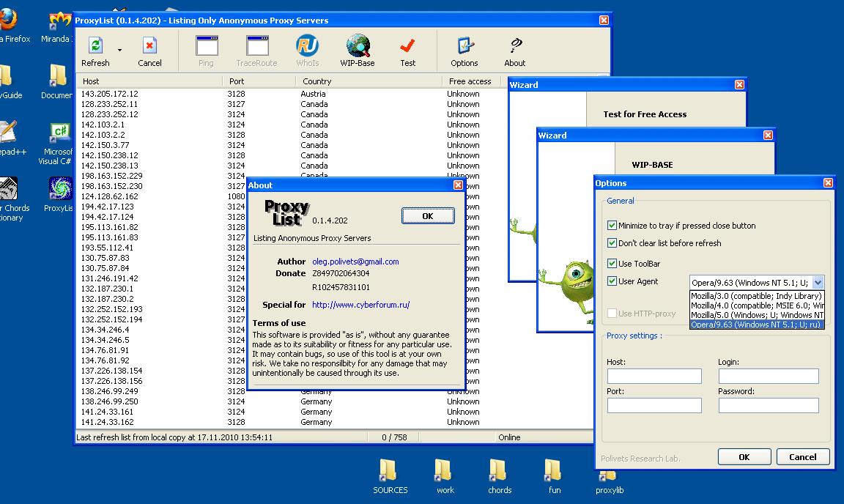
Task: Click the proxy Port input field
Action: point(654,405)
